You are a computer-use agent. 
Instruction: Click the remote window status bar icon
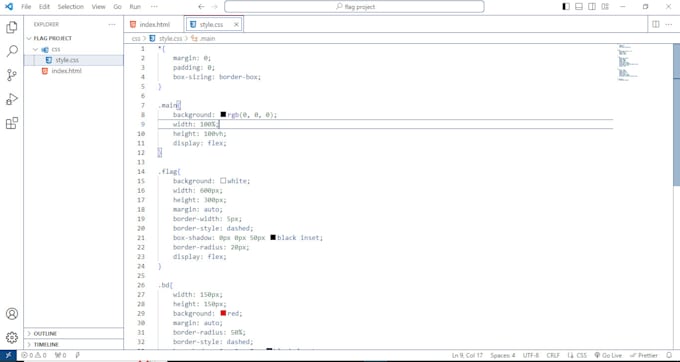pyautogui.click(x=8, y=355)
